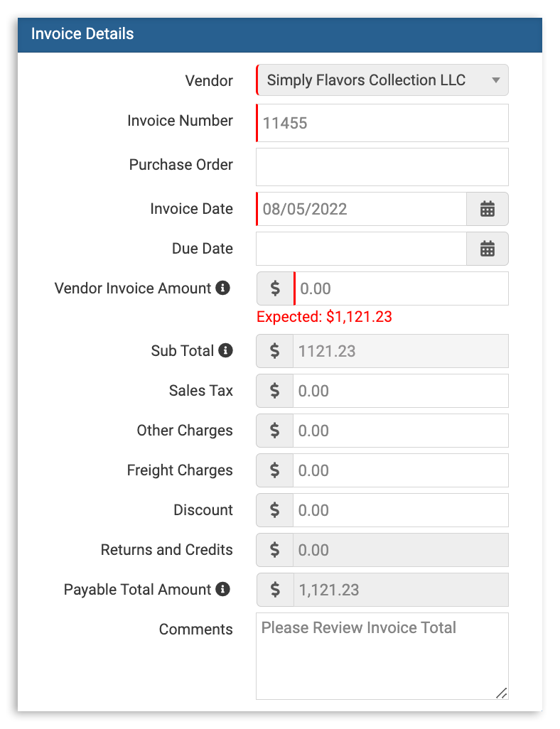Click the Comments box resize handle
560x729 pixels.
pyautogui.click(x=502, y=694)
